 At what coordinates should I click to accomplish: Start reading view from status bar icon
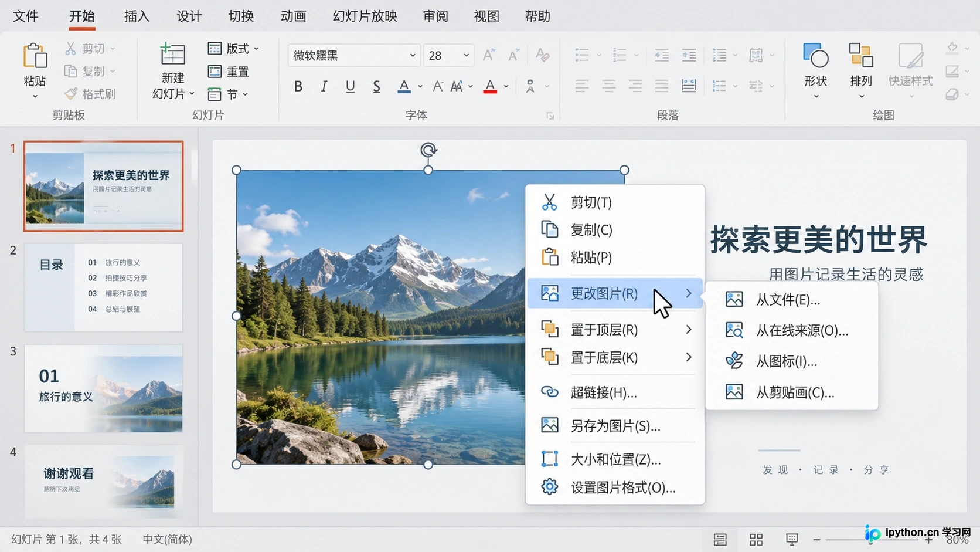pyautogui.click(x=792, y=539)
